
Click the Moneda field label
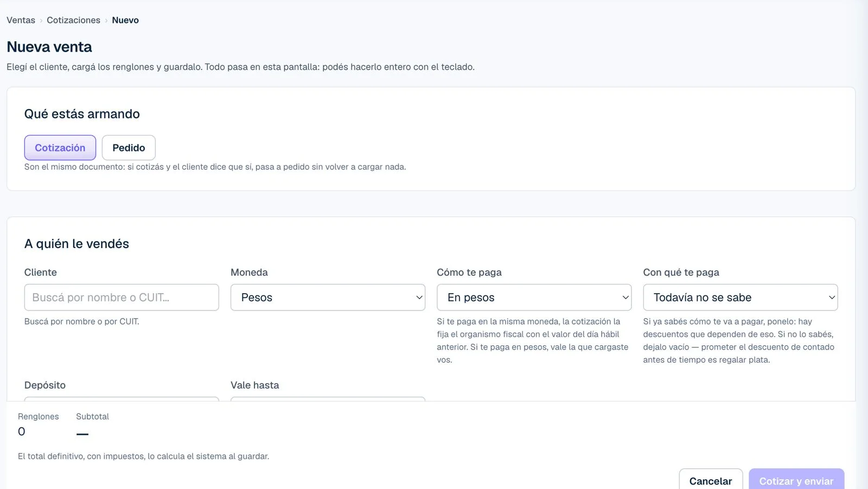click(249, 272)
